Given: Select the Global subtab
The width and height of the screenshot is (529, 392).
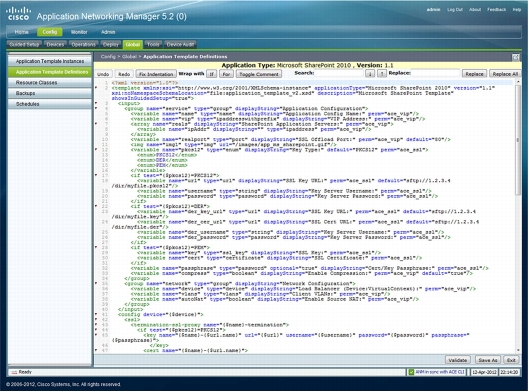Looking at the screenshot, I should point(133,45).
